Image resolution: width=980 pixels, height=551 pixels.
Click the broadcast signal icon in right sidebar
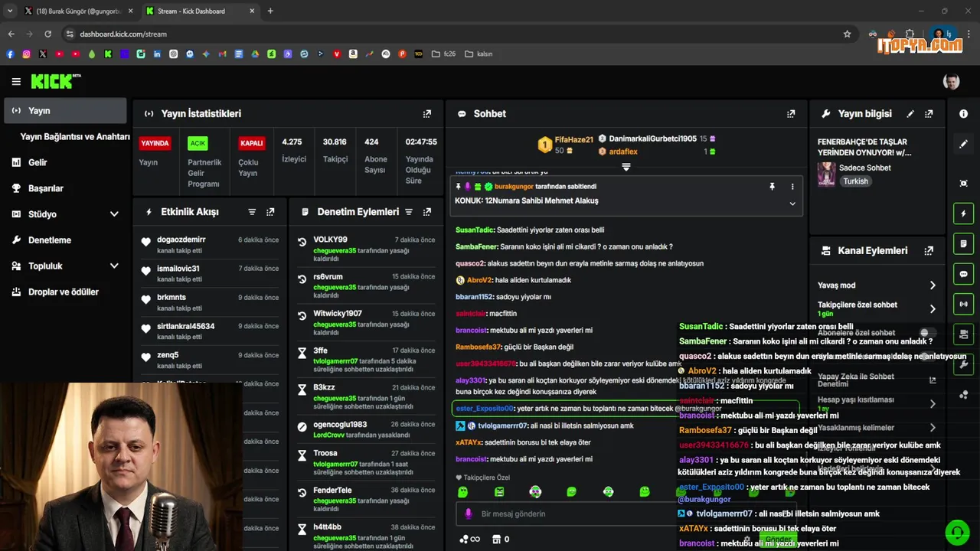[x=963, y=304]
